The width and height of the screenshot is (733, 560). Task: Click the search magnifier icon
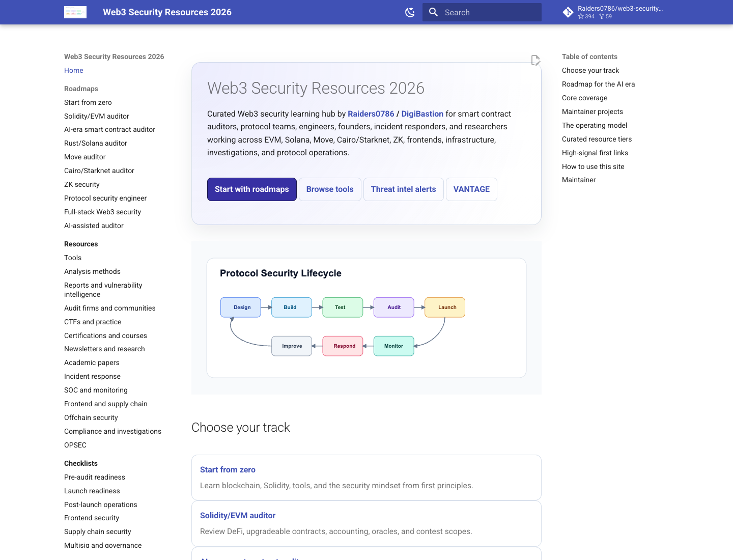click(434, 12)
